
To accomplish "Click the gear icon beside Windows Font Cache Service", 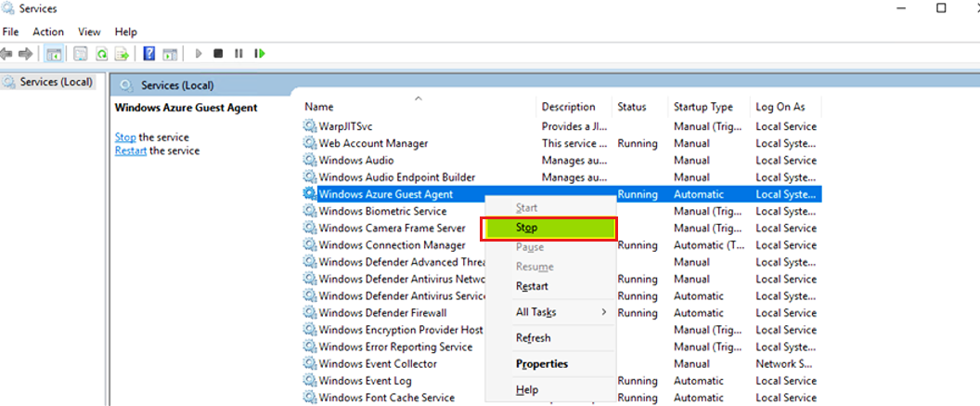I will 309,398.
